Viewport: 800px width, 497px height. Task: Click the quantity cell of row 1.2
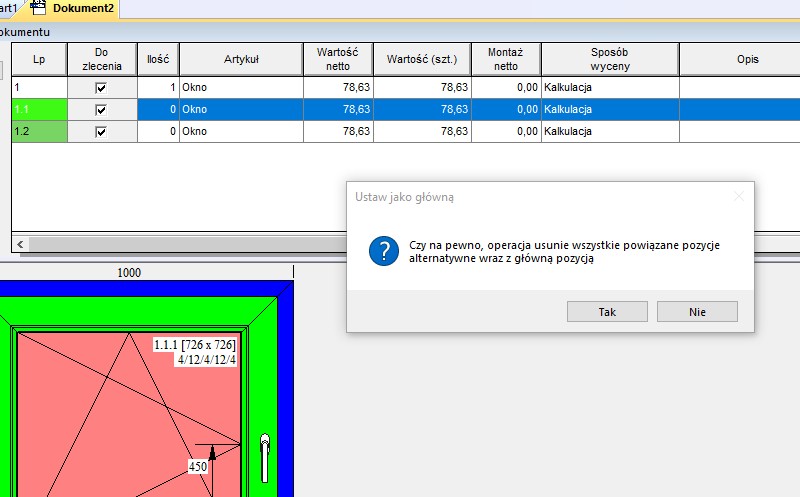[x=158, y=131]
